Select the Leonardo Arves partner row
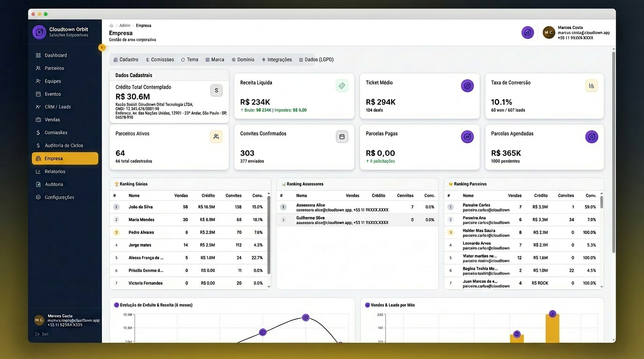 [521, 245]
